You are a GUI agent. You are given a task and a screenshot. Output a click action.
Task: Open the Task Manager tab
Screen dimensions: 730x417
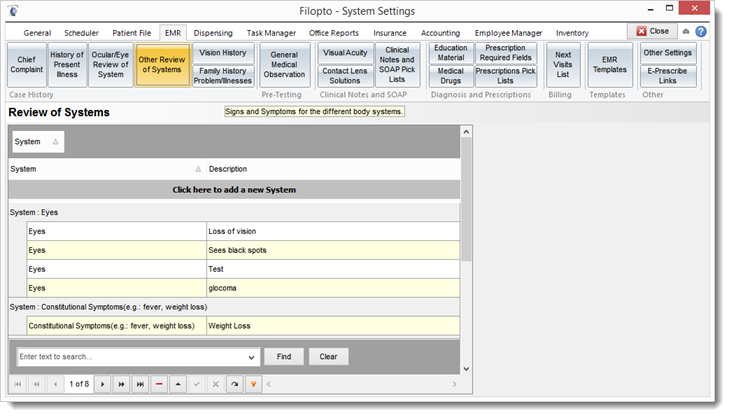pos(271,33)
